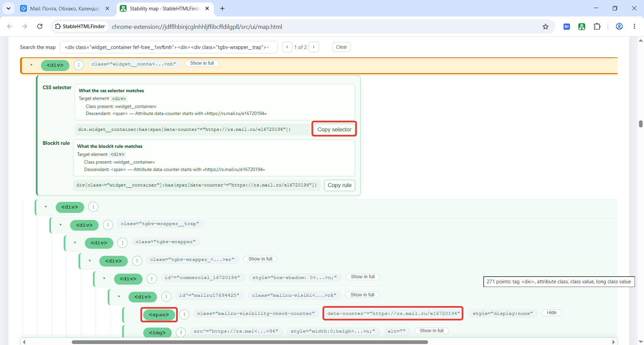The height and width of the screenshot is (345, 644).
Task: Open a new browser tab
Action: point(222,8)
